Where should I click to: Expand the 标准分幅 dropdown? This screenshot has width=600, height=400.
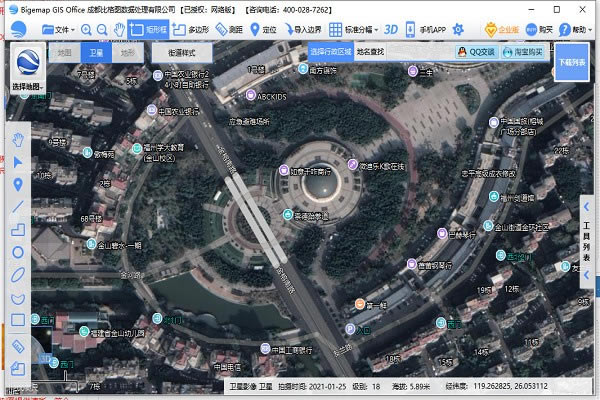[x=356, y=30]
